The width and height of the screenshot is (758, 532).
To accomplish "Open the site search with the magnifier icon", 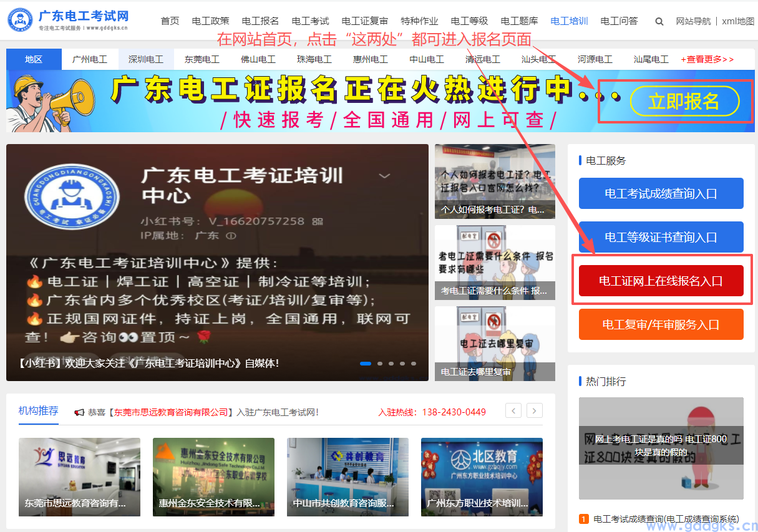I will point(659,21).
